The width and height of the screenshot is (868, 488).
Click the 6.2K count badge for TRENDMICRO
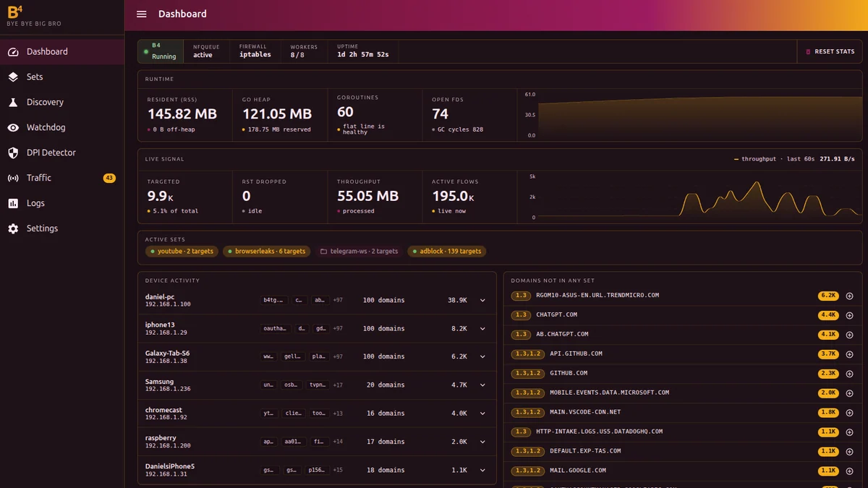(828, 296)
